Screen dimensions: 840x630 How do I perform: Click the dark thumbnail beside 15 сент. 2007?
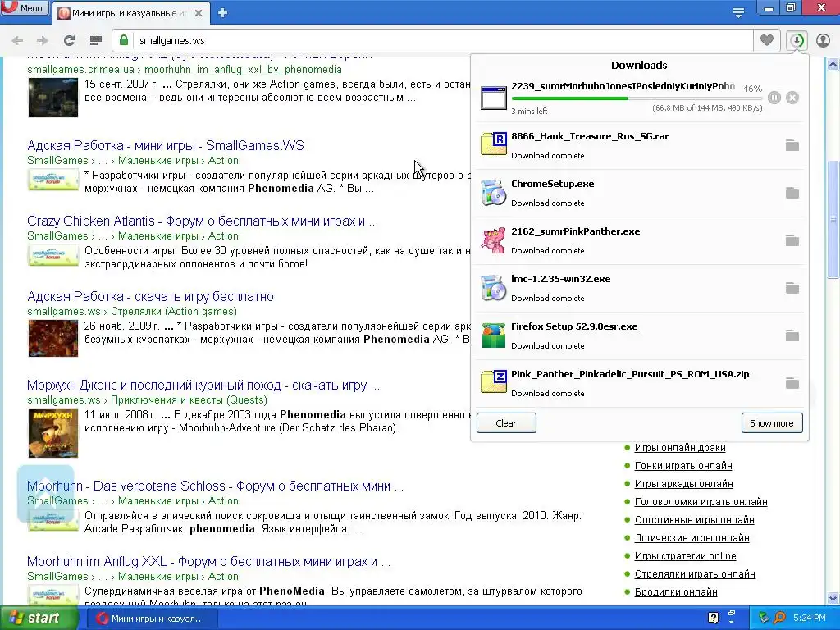pos(53,98)
